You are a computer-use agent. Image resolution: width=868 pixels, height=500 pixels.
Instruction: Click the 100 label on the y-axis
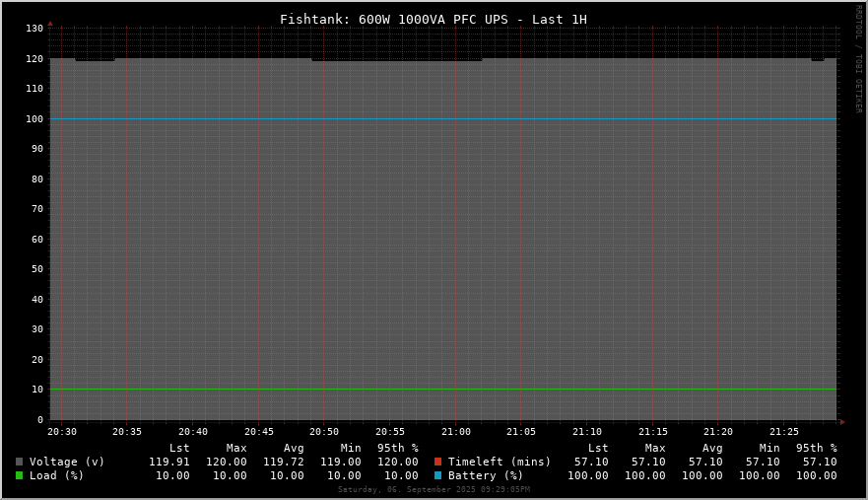pos(34,118)
